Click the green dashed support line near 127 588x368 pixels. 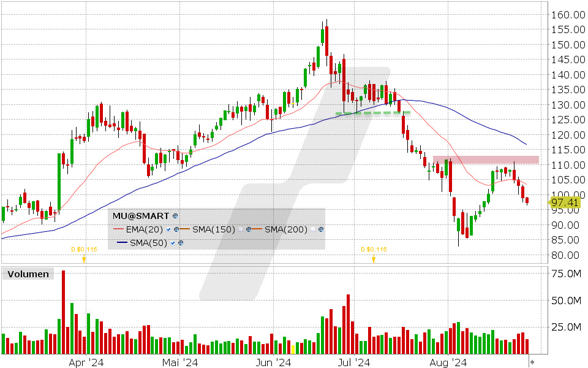coord(373,113)
